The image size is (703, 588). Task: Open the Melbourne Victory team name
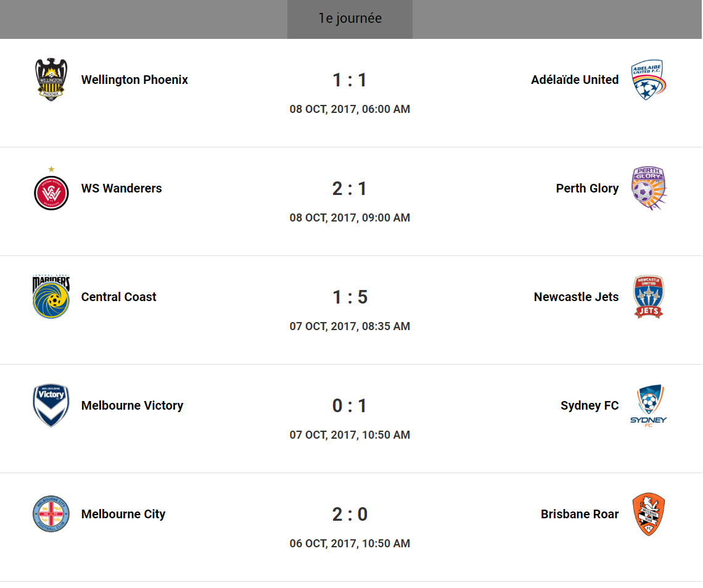pos(132,405)
